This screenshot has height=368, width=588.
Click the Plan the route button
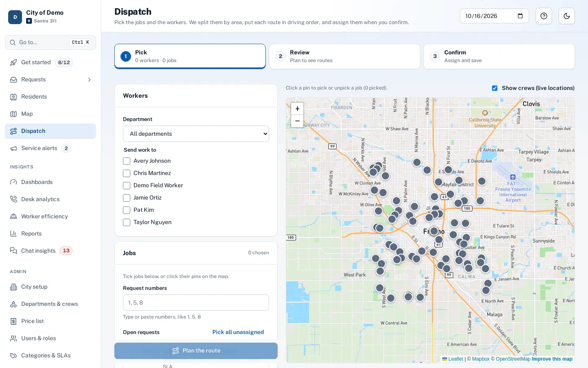click(196, 351)
